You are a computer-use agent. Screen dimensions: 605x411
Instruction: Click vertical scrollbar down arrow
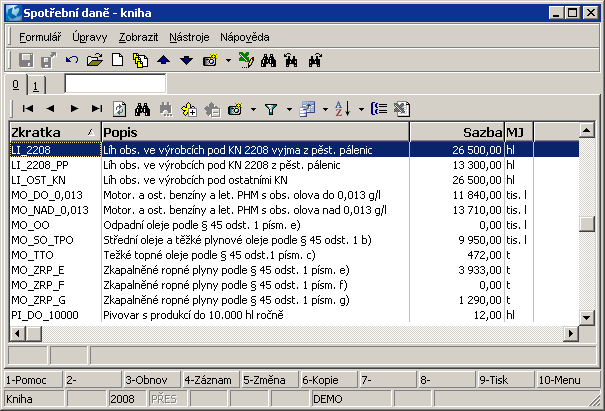[x=586, y=318]
